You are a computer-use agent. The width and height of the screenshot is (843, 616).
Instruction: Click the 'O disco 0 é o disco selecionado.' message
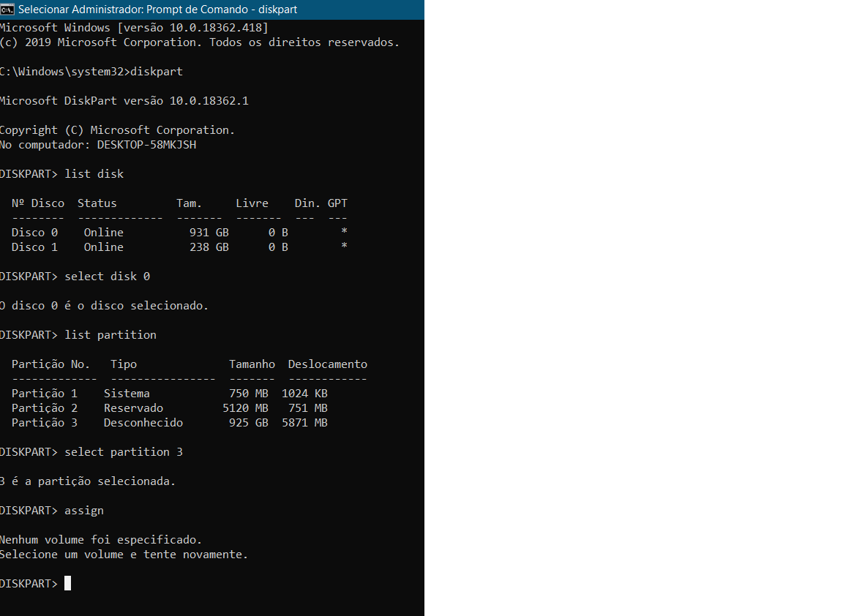pyautogui.click(x=105, y=305)
